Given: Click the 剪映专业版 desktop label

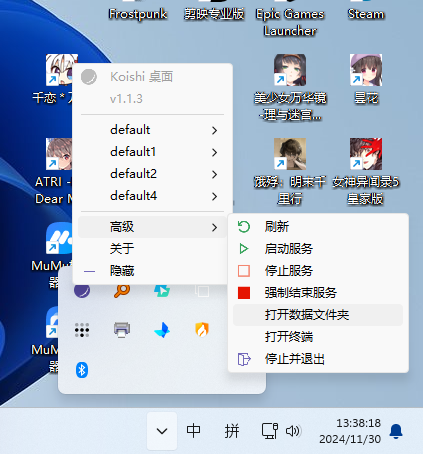Looking at the screenshot, I should [x=214, y=14].
